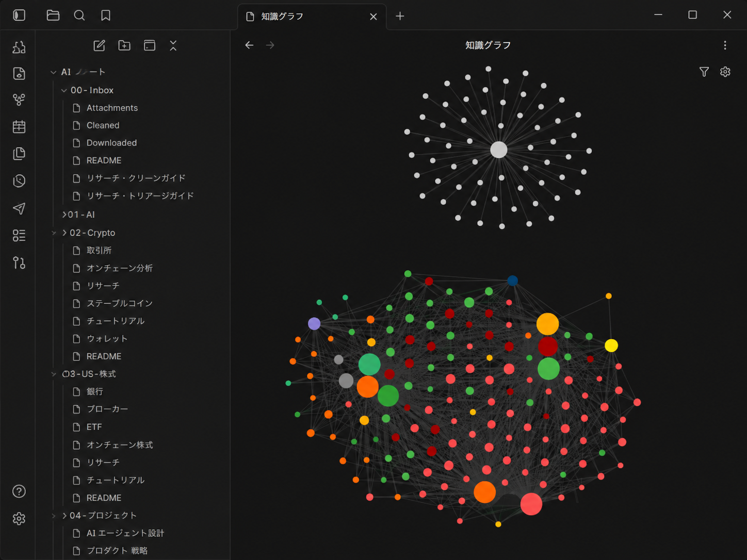This screenshot has height=560, width=747.
Task: Open graph settings gear icon
Action: 725,72
